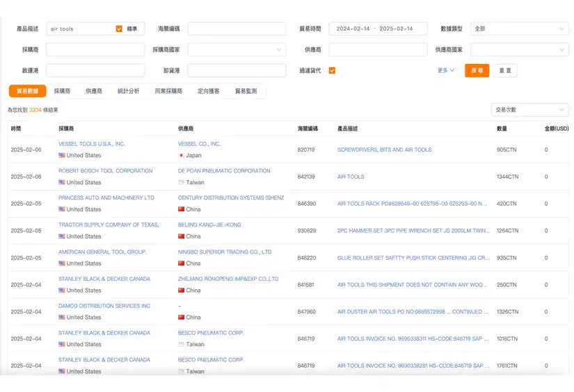
Task: Click the 3334 results count
Action: (35, 110)
